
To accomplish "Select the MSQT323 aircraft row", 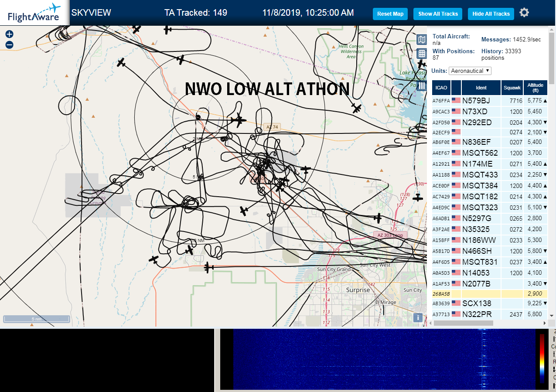I will coord(490,208).
